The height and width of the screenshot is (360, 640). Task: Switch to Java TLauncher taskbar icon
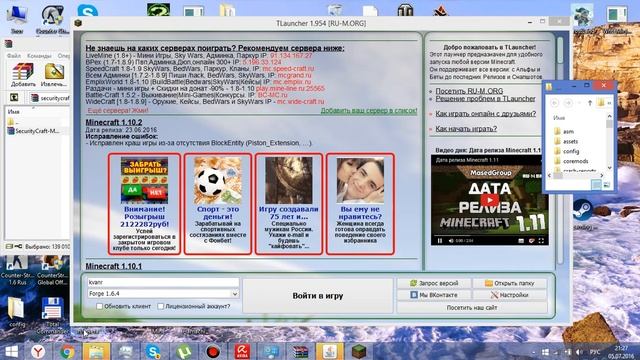coord(329,351)
